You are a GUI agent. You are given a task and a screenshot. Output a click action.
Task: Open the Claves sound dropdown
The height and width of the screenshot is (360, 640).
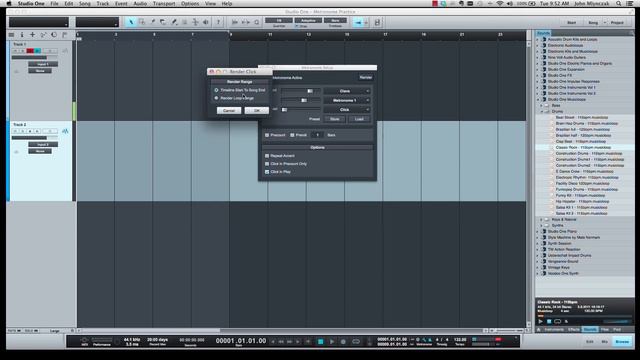(x=347, y=91)
